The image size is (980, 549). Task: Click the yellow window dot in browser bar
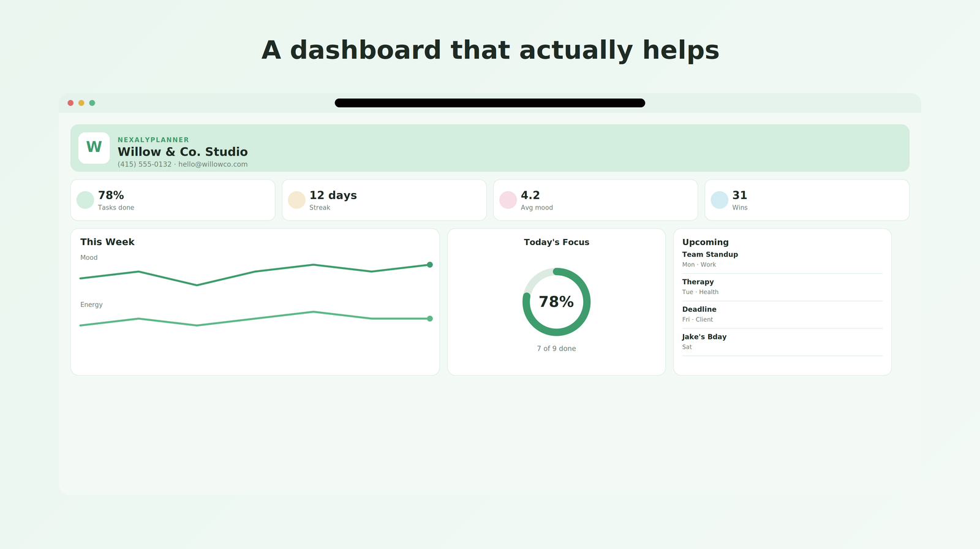coord(81,103)
